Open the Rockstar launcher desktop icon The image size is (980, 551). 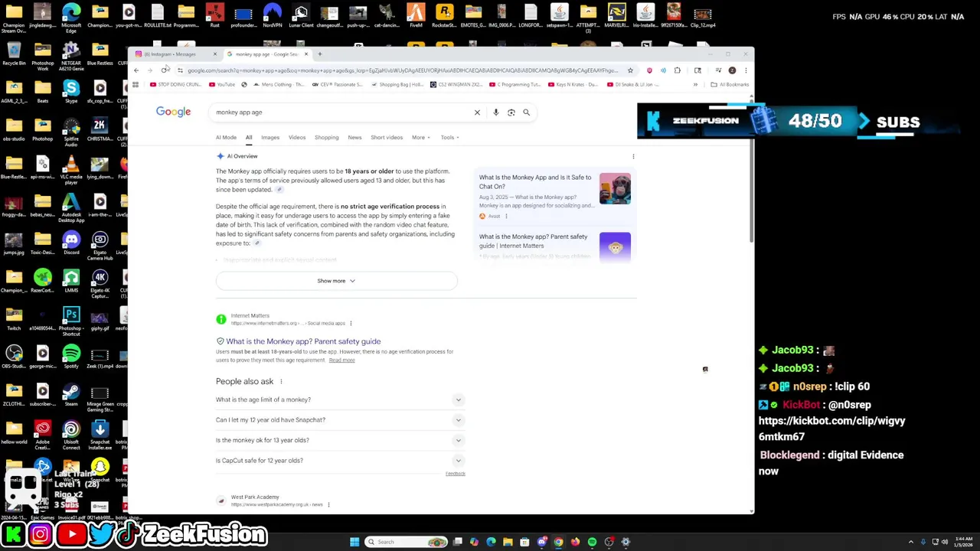click(x=444, y=15)
